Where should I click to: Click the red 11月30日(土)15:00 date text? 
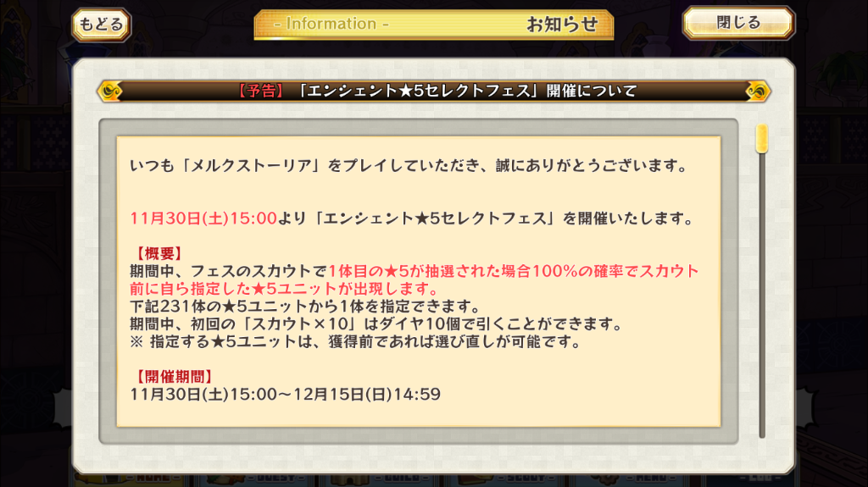coord(203,219)
